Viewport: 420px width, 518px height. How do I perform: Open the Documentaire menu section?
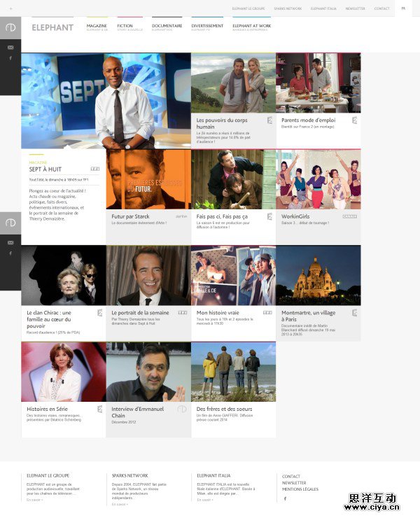(x=167, y=26)
